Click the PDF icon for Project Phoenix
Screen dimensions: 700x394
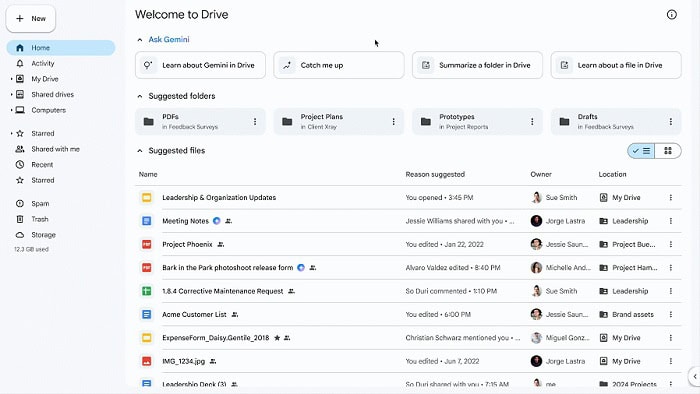coord(146,245)
